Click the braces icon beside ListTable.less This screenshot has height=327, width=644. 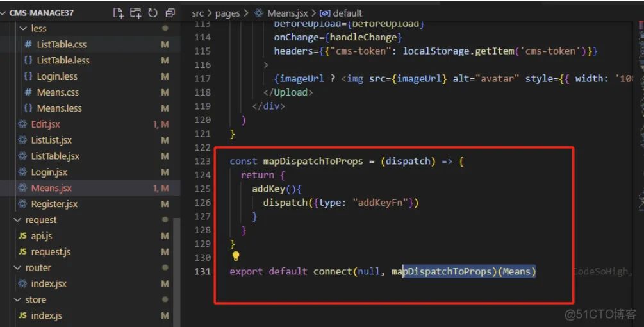point(28,60)
